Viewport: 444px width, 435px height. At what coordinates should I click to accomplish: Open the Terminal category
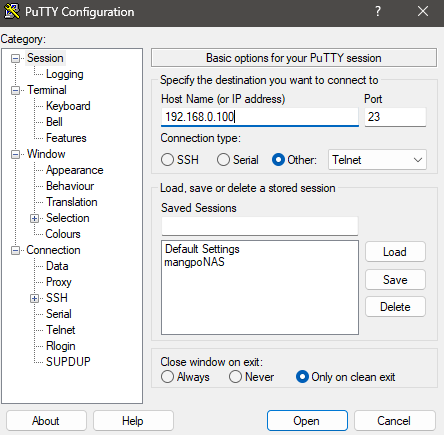pos(47,90)
